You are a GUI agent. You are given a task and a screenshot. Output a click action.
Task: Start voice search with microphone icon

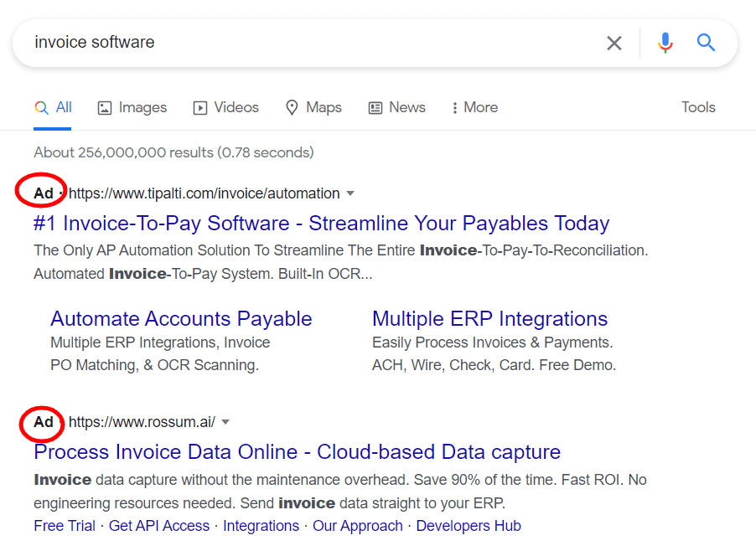tap(665, 43)
